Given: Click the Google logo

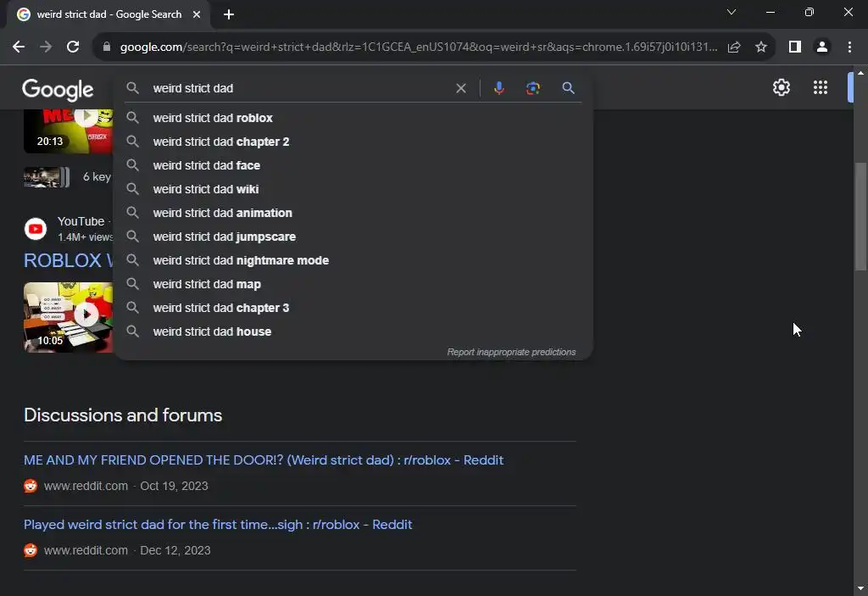Looking at the screenshot, I should coord(58,90).
